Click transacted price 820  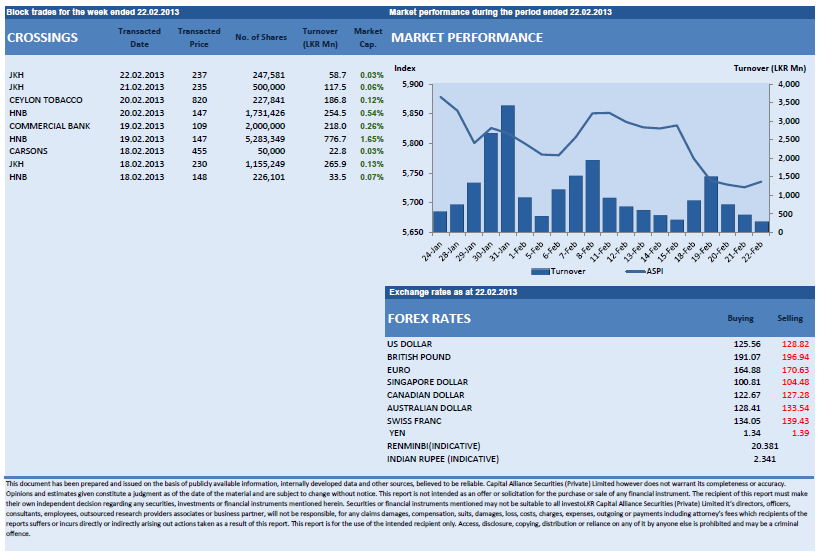click(199, 100)
